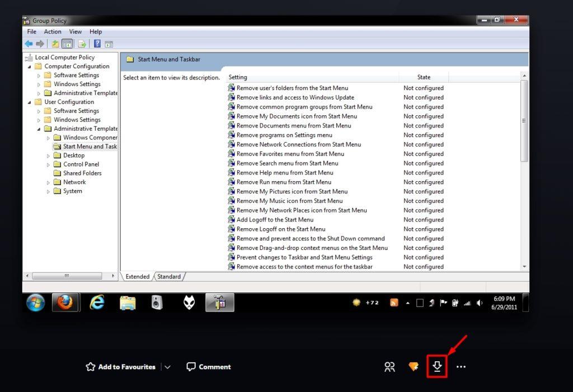
Task: Click the tree pane horizontal scrollbar thumb
Action: [x=67, y=276]
